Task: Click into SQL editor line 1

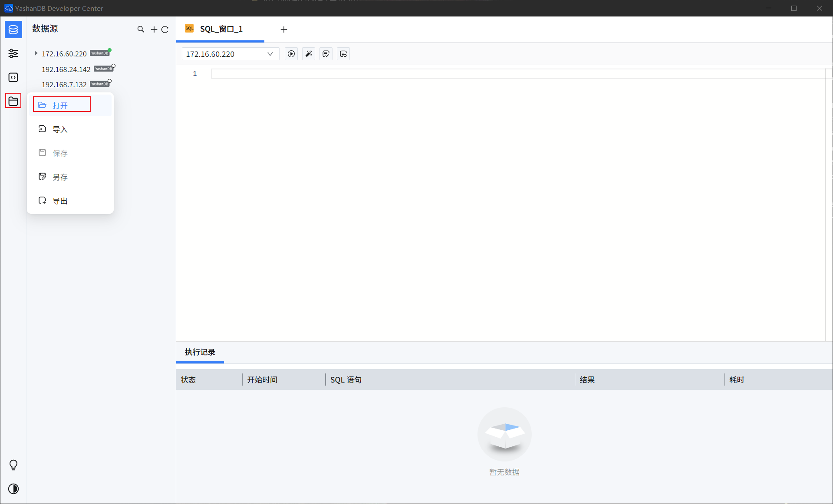Action: pyautogui.click(x=517, y=74)
